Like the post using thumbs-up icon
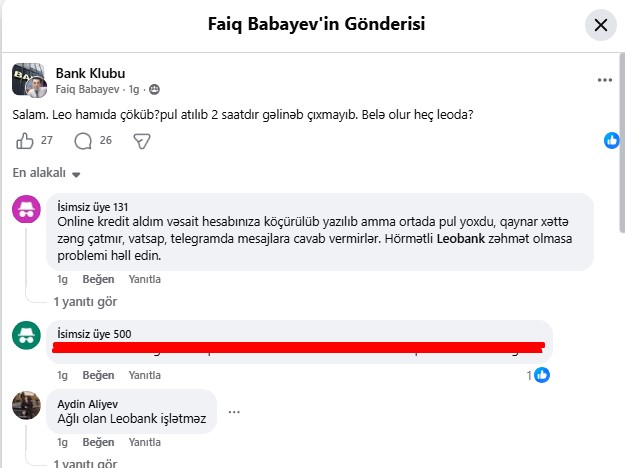 (25, 141)
